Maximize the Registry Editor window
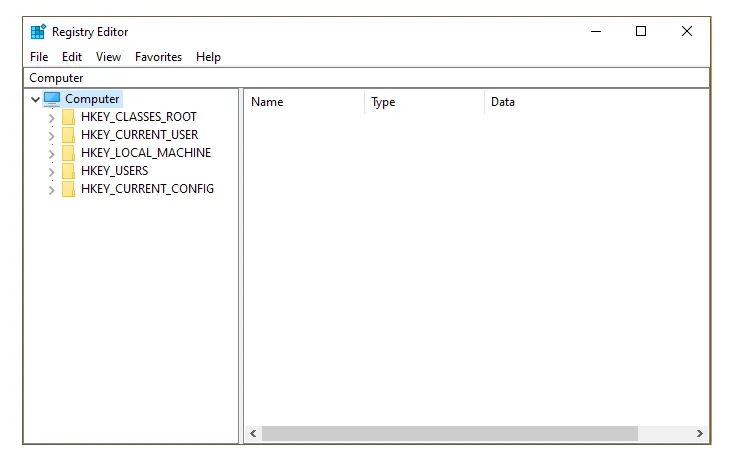The width and height of the screenshot is (739, 463). pyautogui.click(x=641, y=32)
